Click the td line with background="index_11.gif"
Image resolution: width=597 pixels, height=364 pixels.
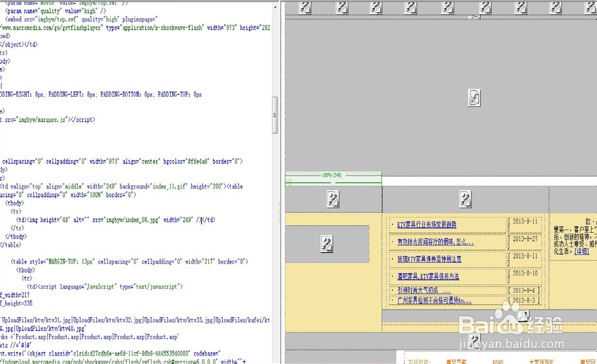coord(121,187)
